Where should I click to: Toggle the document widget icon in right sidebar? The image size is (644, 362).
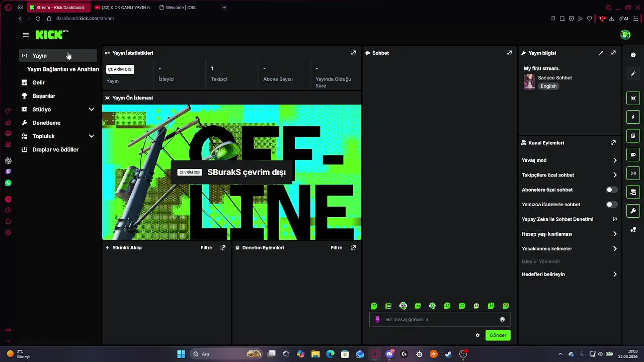click(x=633, y=136)
